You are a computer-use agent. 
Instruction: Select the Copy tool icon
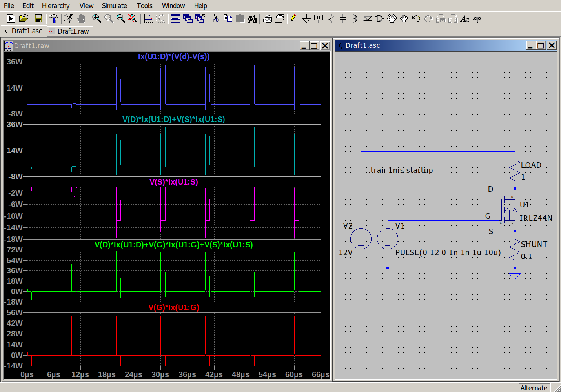click(x=228, y=18)
